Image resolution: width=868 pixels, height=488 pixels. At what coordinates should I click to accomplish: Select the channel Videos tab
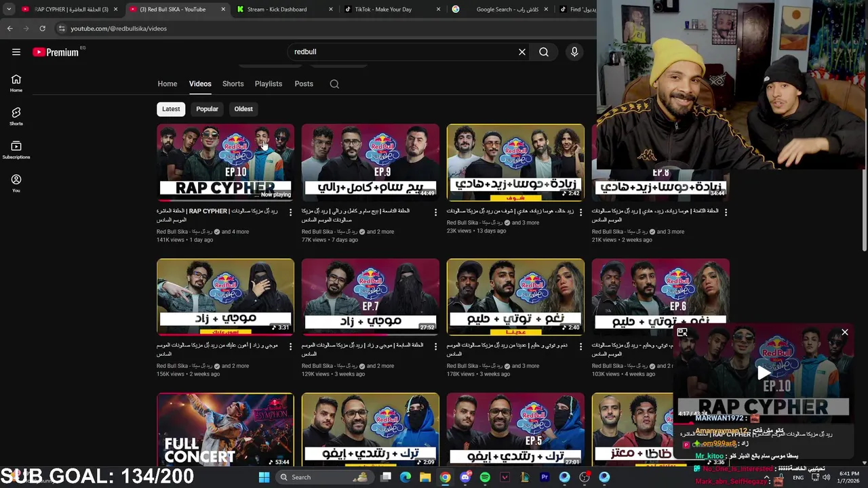200,84
